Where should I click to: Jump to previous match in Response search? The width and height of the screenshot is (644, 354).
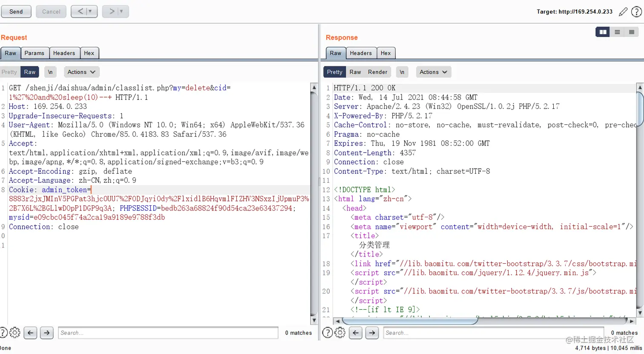(x=356, y=333)
